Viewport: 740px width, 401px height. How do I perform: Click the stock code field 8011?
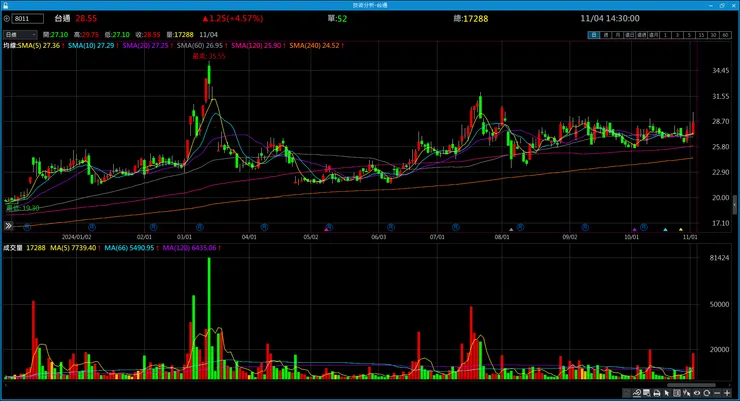pyautogui.click(x=28, y=18)
